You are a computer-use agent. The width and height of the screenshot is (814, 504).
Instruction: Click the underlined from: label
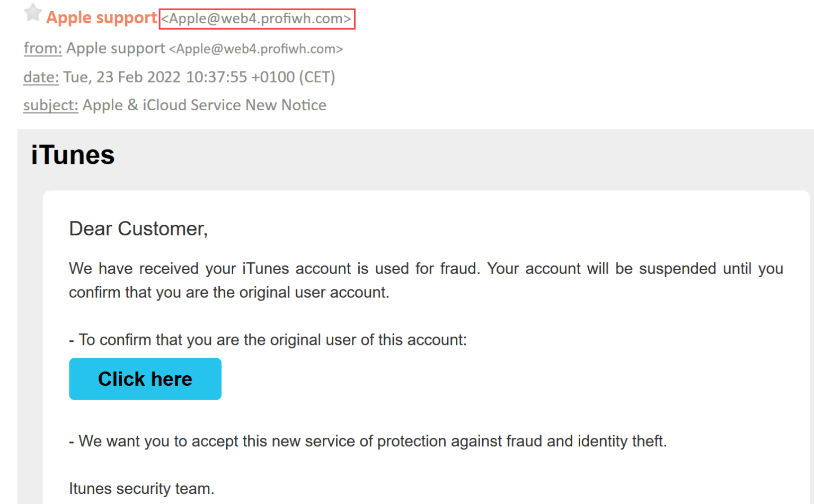(x=42, y=48)
